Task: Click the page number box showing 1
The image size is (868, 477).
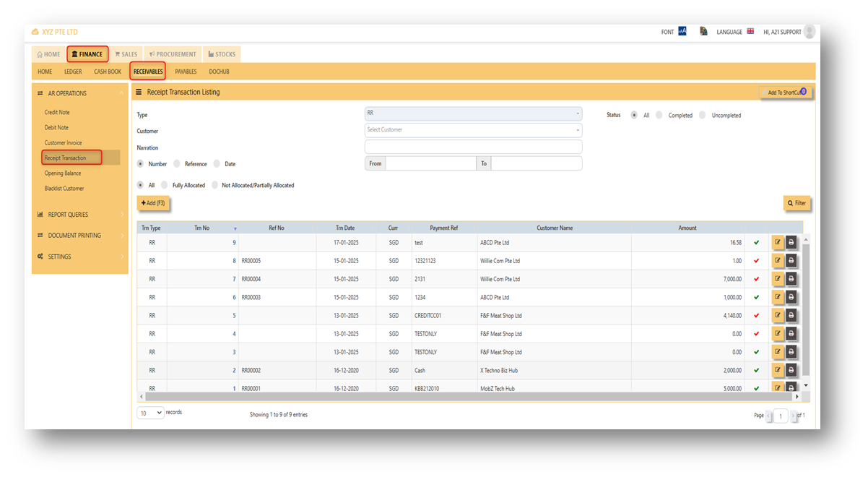Action: coord(780,416)
